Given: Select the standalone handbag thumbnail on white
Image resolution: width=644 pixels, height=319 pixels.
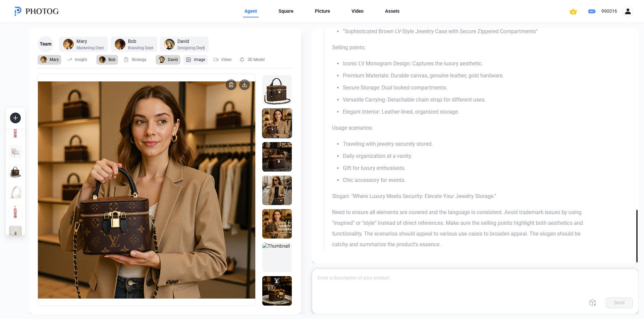Looking at the screenshot, I should pyautogui.click(x=277, y=90).
